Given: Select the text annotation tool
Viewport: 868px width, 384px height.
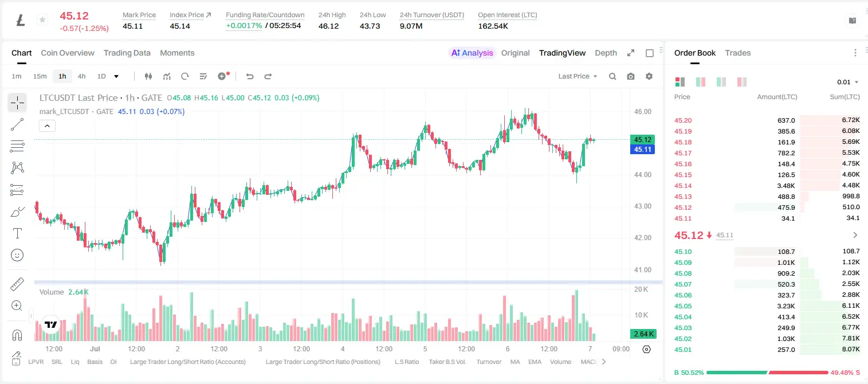Looking at the screenshot, I should click(17, 233).
